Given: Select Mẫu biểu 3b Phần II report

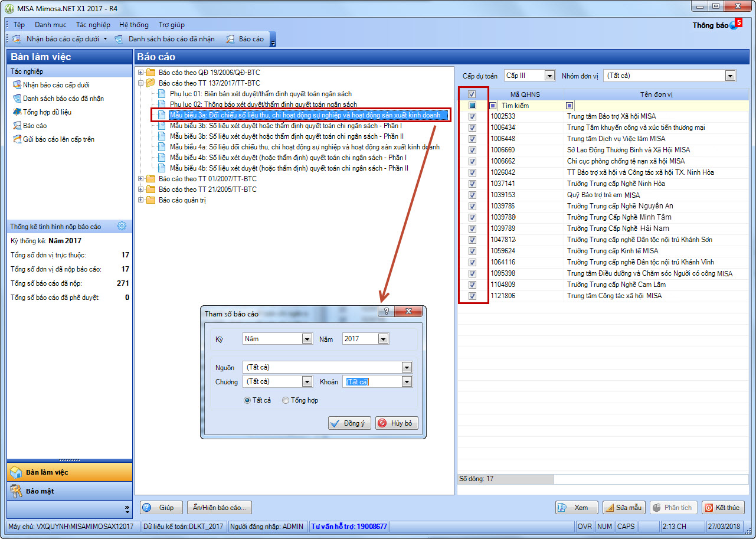Looking at the screenshot, I should (x=287, y=136).
